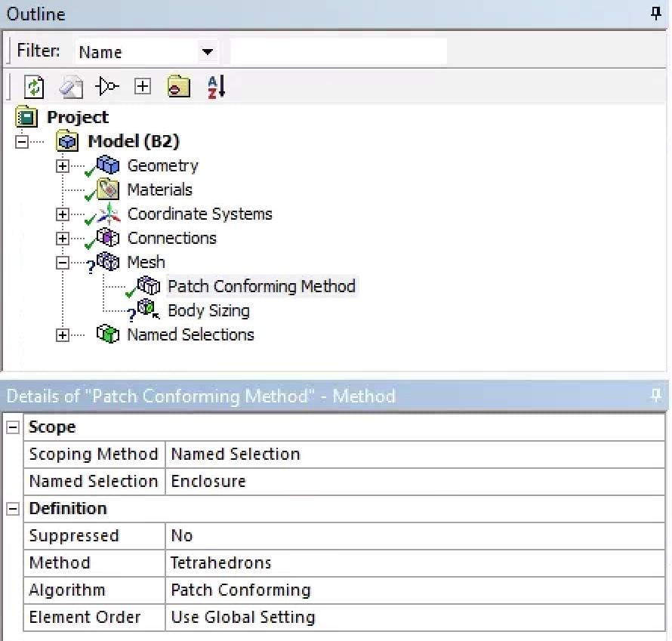The height and width of the screenshot is (641, 672).
Task: Collapse the Mesh node
Action: 63,263
